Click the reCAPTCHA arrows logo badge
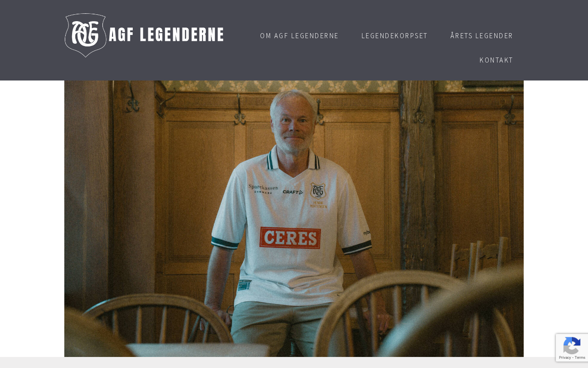The height and width of the screenshot is (368, 588). [x=571, y=345]
